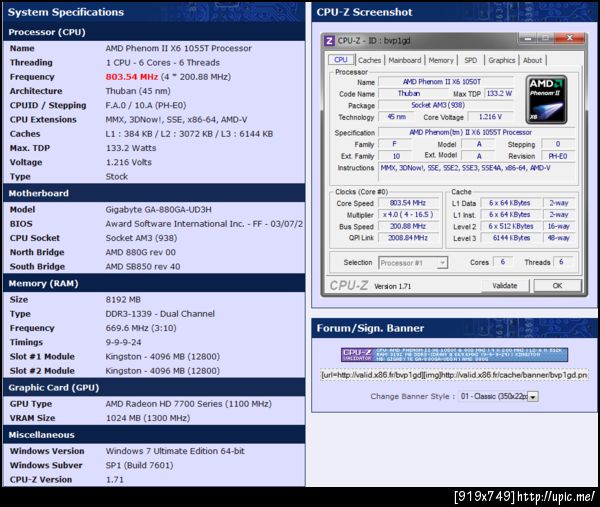The width and height of the screenshot is (600, 507).
Task: Click 'AMD SB850 rev 40' South Bridge value
Action: tap(143, 266)
